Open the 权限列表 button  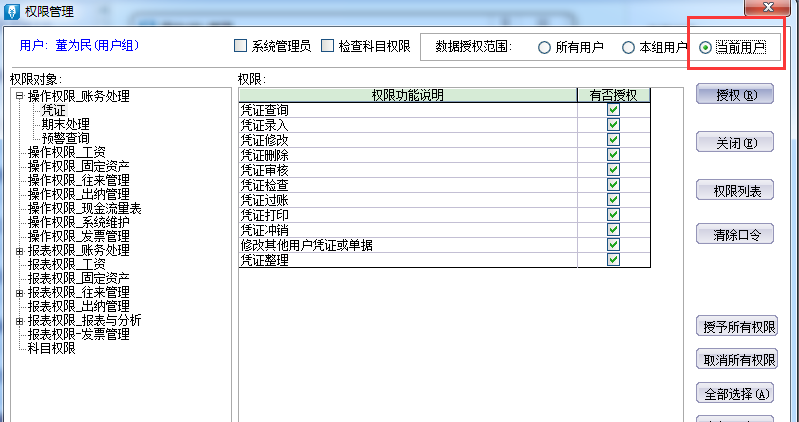pyautogui.click(x=735, y=191)
